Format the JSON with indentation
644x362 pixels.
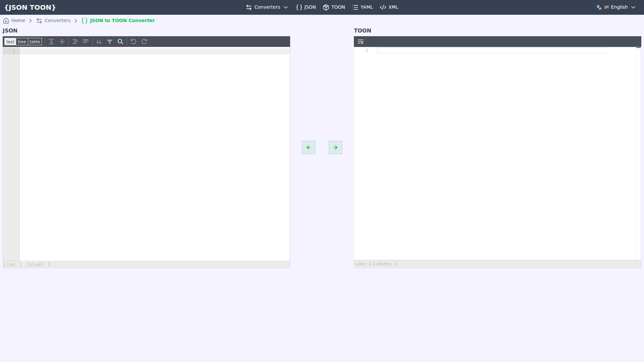(x=75, y=41)
